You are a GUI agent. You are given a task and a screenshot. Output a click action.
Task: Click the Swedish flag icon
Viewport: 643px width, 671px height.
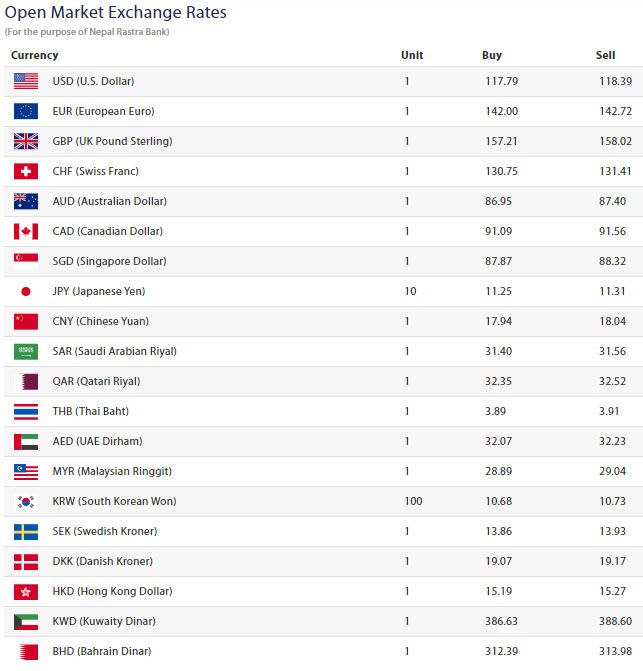[26, 531]
